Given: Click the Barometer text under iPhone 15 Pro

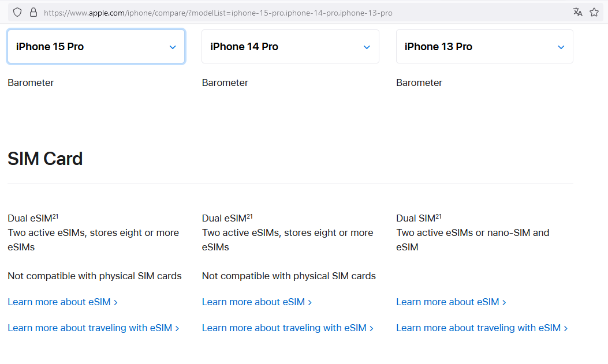Looking at the screenshot, I should pos(31,82).
